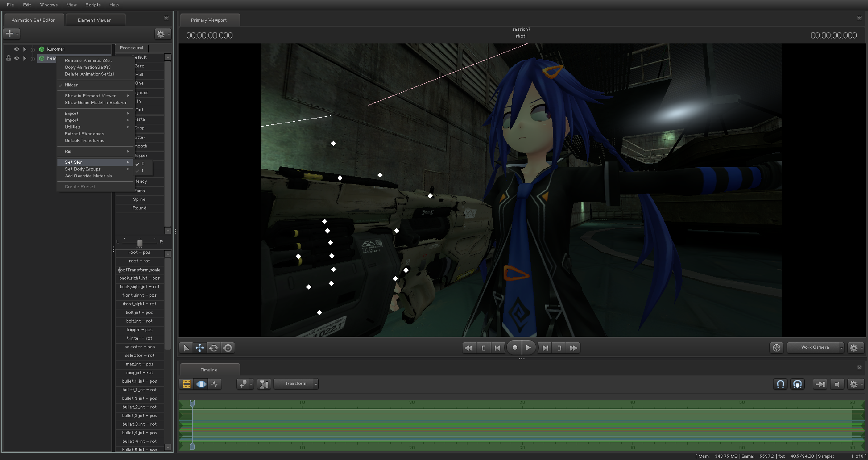
Task: Expand the second animation set triangle
Action: (x=25, y=58)
